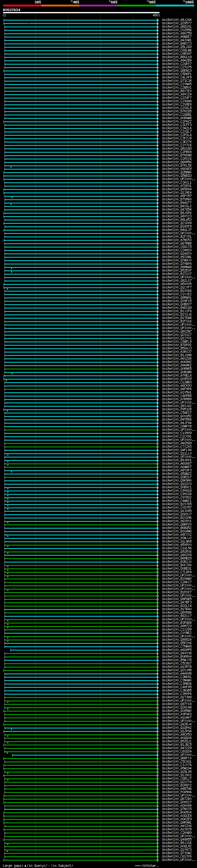Click the red 20% identity legend segment
The width and height of the screenshot is (197, 868).
(x=22, y=6)
